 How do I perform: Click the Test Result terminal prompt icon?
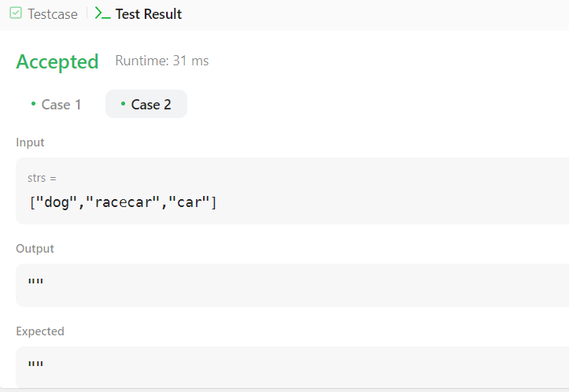102,13
